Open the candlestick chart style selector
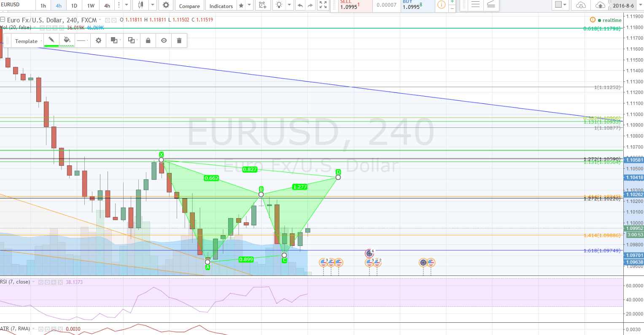644x335 pixels. point(140,5)
